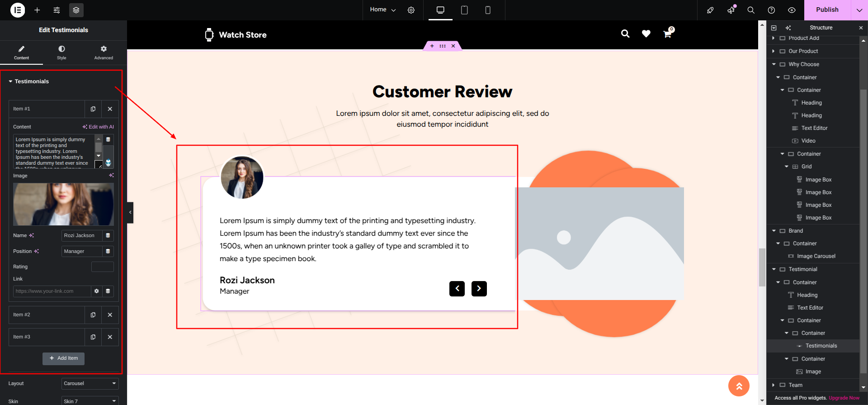Click the Rating input box

[x=103, y=267]
